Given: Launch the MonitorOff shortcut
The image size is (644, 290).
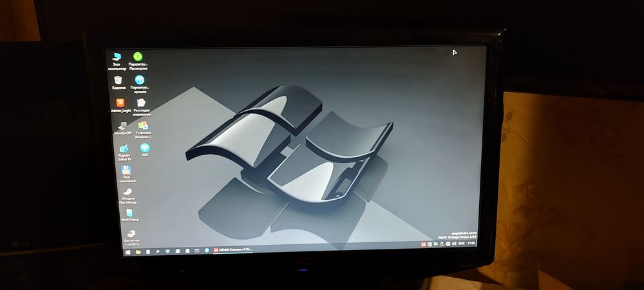Looking at the screenshot, I should [x=122, y=128].
